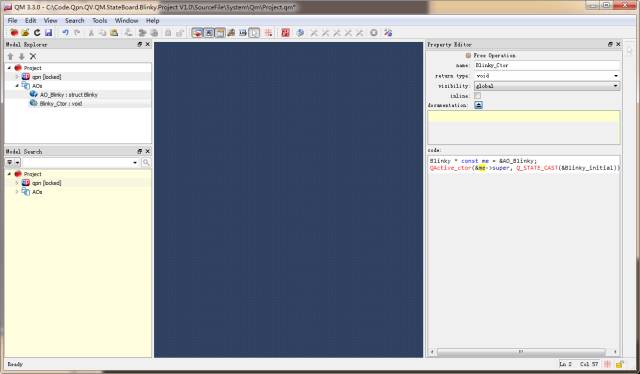Screen dimensions: 640x374
Task: Open a model with the folder icon
Action: (x=25, y=33)
